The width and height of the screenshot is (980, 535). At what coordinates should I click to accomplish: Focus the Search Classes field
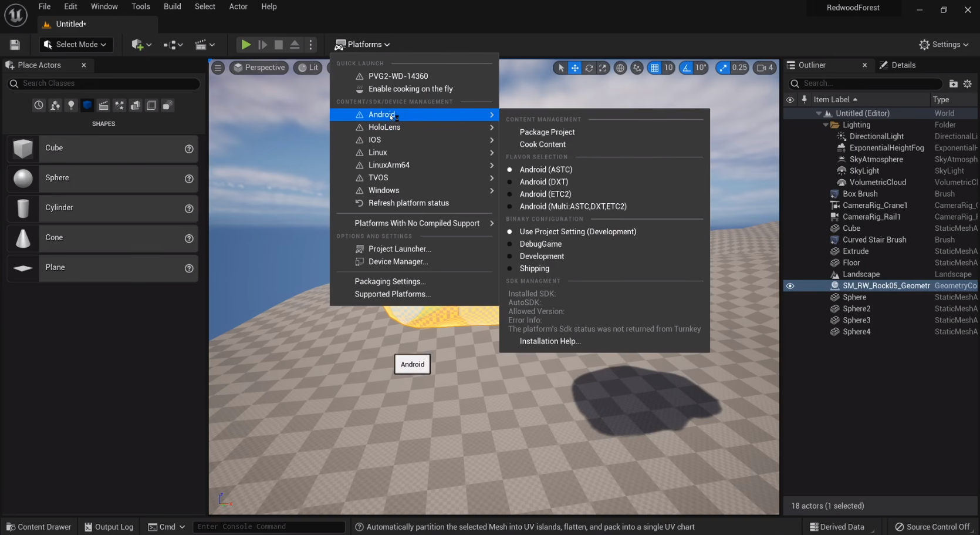(x=104, y=84)
